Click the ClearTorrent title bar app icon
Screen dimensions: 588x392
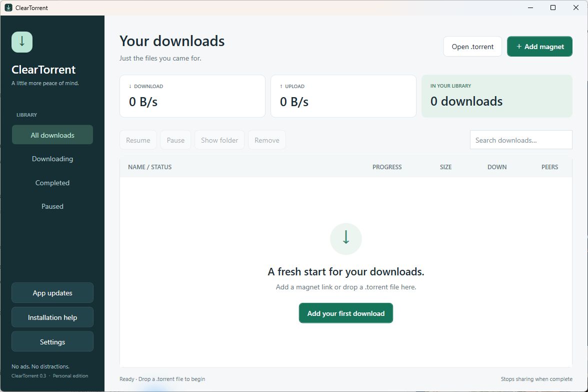(8, 8)
